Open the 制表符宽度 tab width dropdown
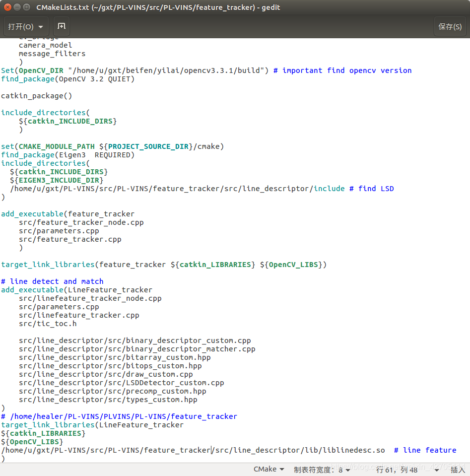This screenshot has height=476, width=470. coord(322,470)
